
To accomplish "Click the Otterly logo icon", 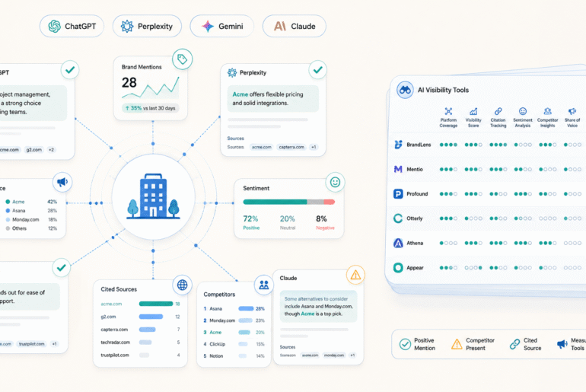I will coord(398,218).
